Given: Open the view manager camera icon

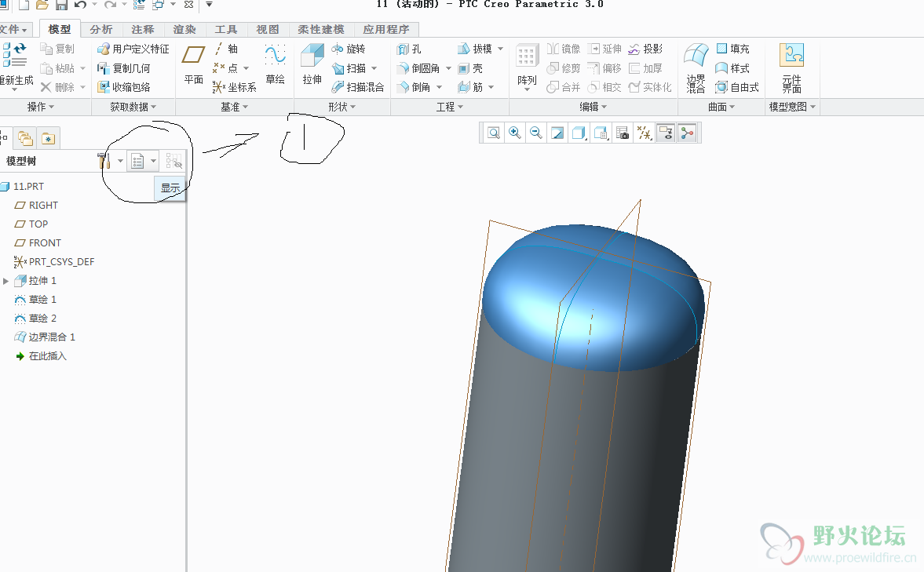Looking at the screenshot, I should (x=623, y=133).
